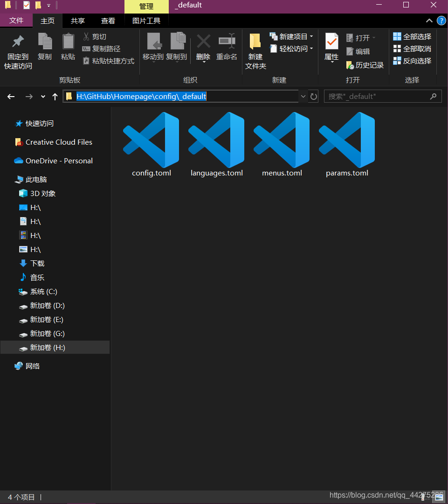The width and height of the screenshot is (448, 504).
Task: Click the address bar path field
Action: 180,97
